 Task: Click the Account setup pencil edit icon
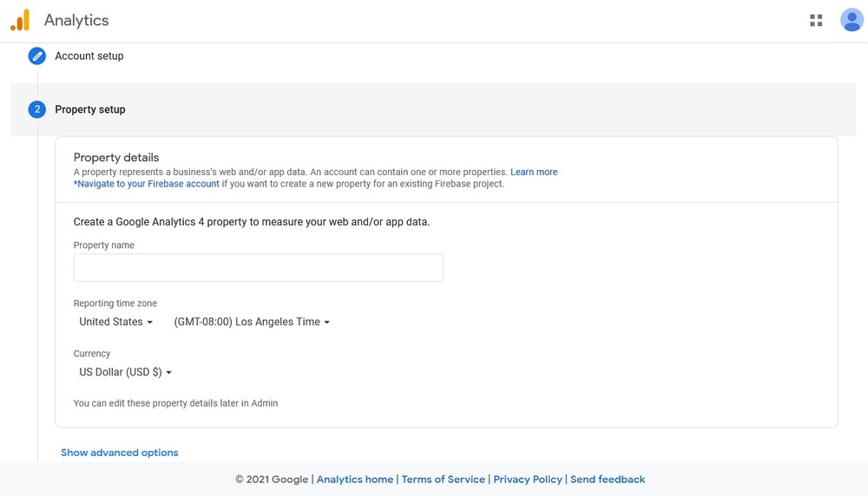point(37,55)
